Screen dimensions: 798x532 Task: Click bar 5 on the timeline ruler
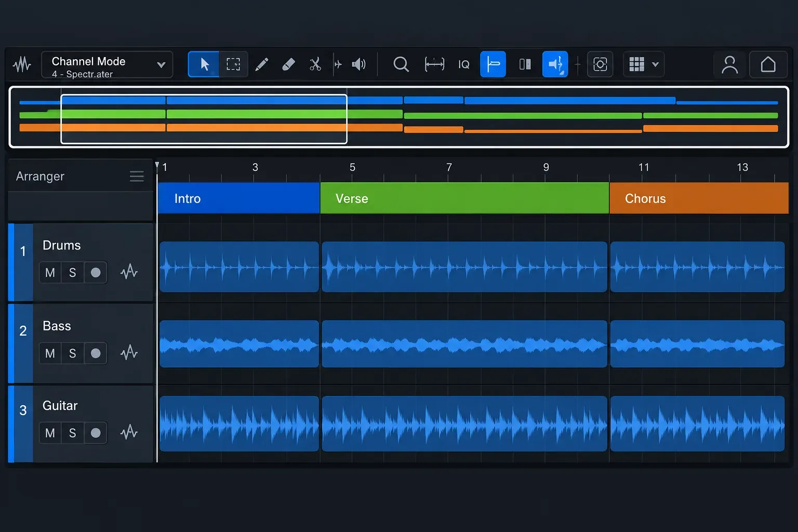352,167
